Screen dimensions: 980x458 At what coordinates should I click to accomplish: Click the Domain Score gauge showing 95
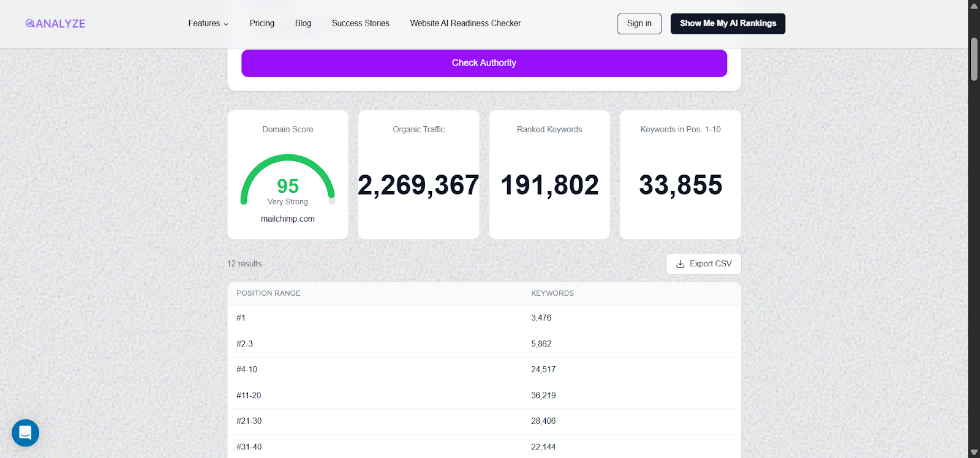click(x=288, y=180)
